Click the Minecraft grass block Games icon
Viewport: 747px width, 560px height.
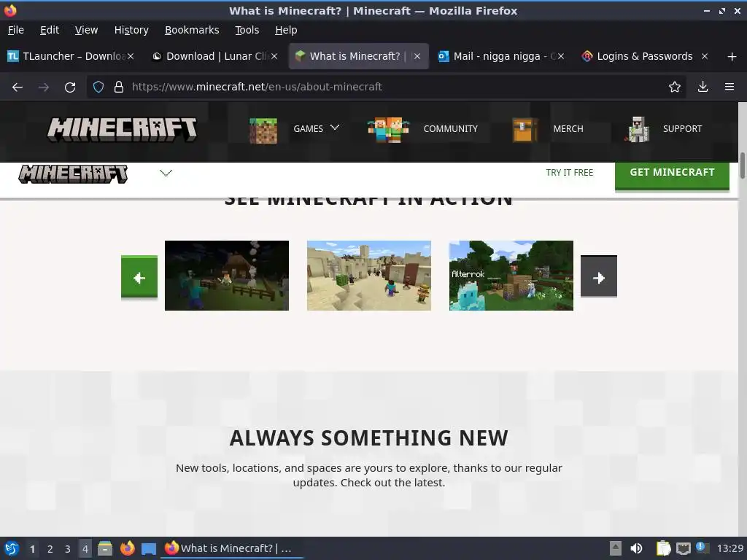tap(263, 130)
